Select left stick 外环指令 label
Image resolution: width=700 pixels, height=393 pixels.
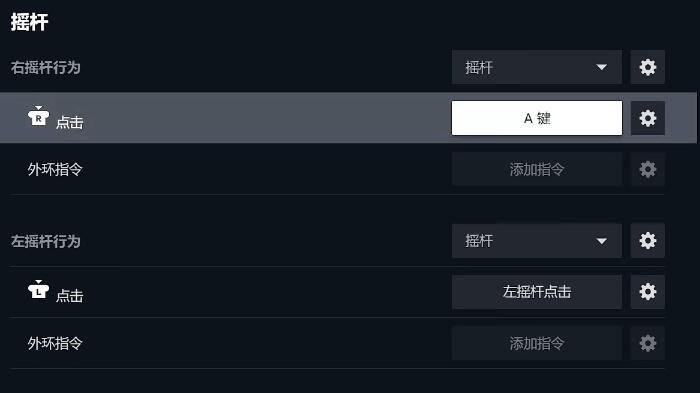tap(55, 343)
